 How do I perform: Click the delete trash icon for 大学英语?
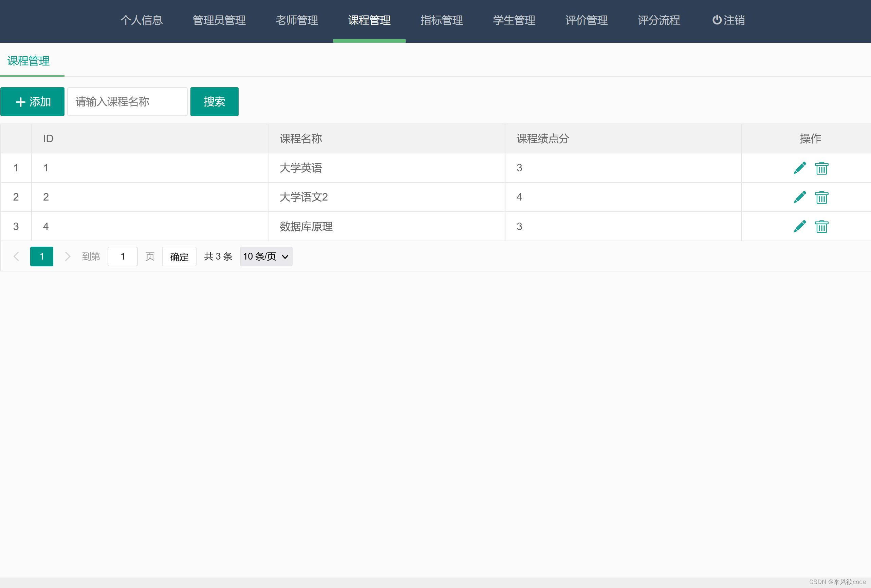[x=821, y=169]
